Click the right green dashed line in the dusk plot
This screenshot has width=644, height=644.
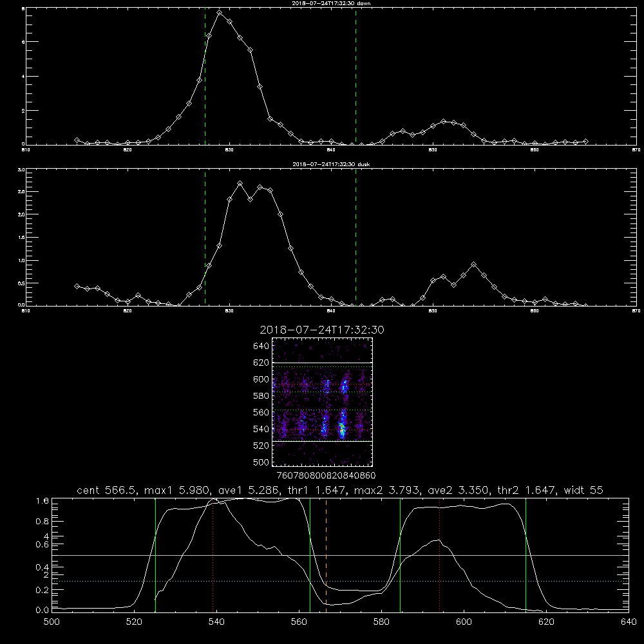(355, 237)
